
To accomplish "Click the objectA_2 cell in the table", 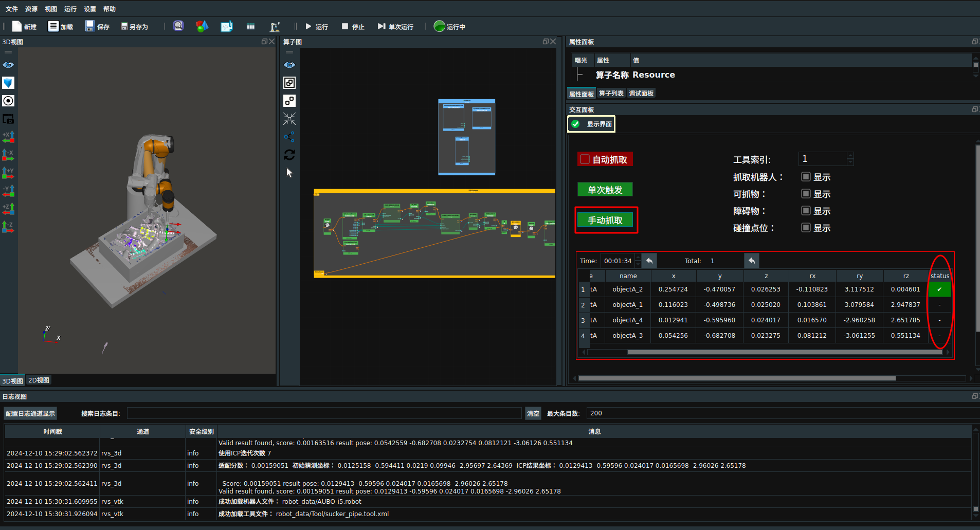I will pyautogui.click(x=628, y=289).
